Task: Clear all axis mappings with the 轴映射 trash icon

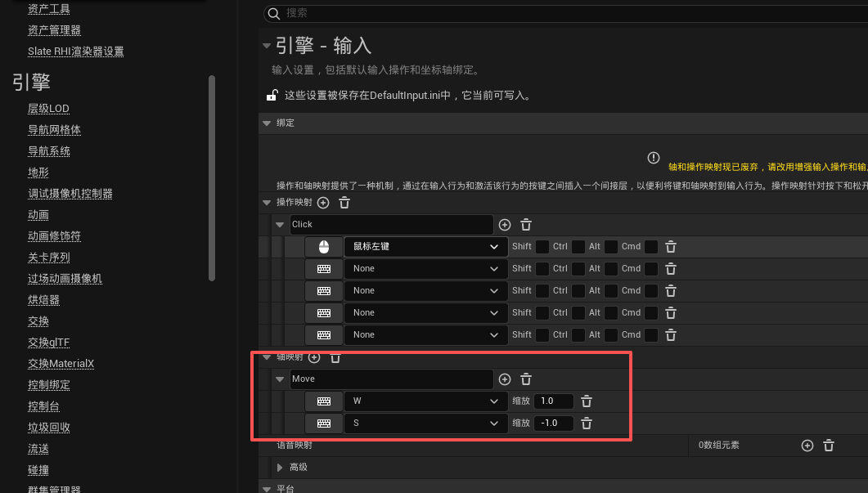Action: [x=335, y=357]
